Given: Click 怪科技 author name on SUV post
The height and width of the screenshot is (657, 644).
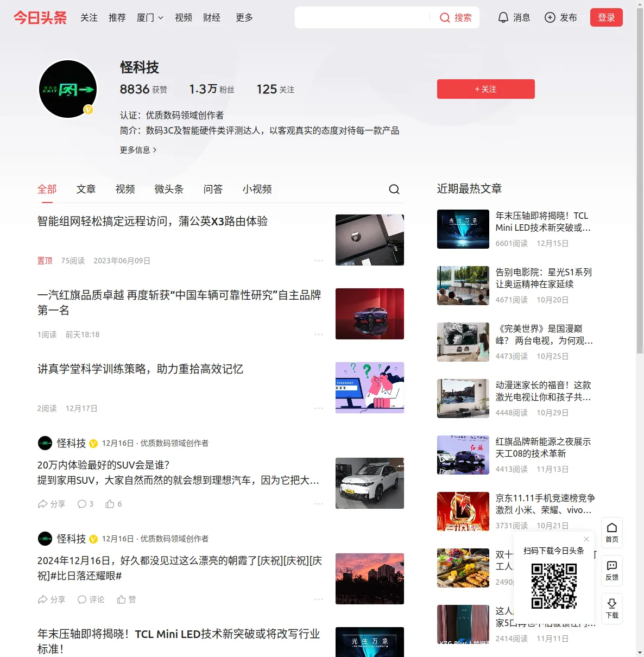Looking at the screenshot, I should [72, 443].
